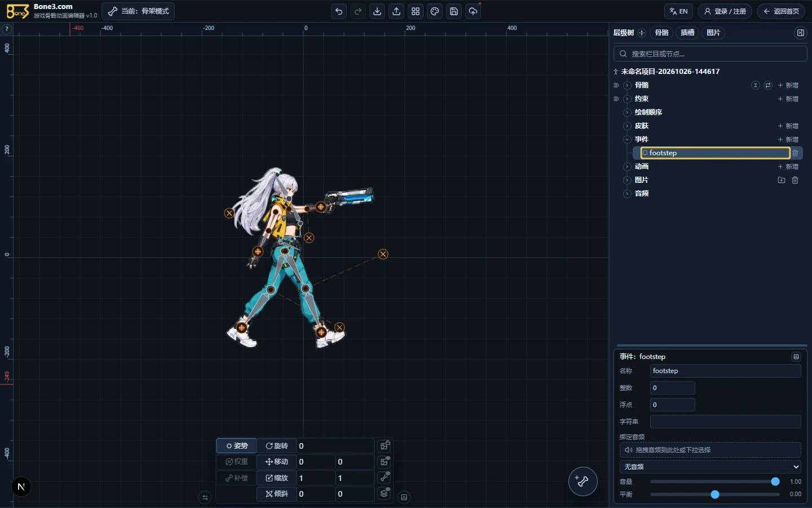Expand the 动画 tree node
The image size is (812, 508).
[x=627, y=167]
